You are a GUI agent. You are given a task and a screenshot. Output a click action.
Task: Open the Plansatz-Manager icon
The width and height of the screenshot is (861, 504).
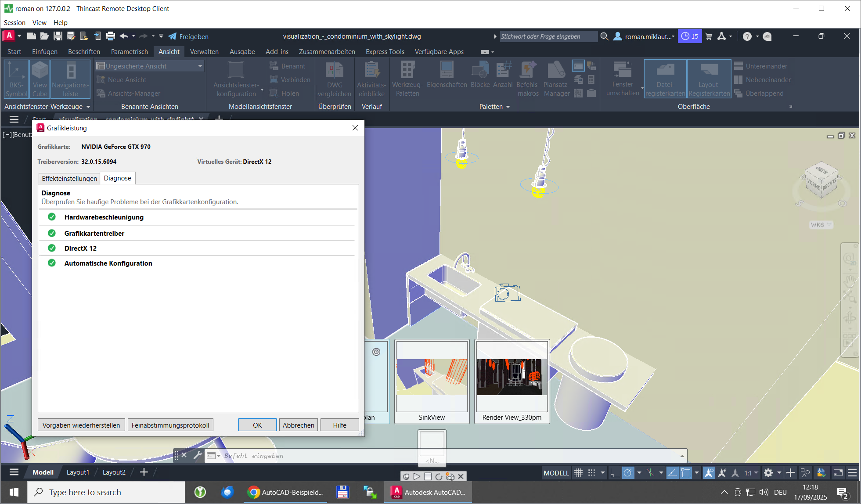tap(556, 79)
